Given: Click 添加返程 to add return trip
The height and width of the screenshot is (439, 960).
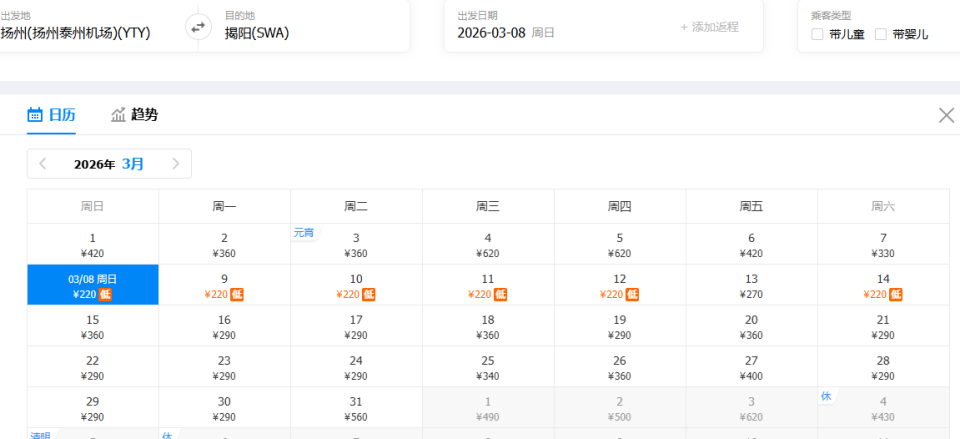Looking at the screenshot, I should pyautogui.click(x=709, y=27).
